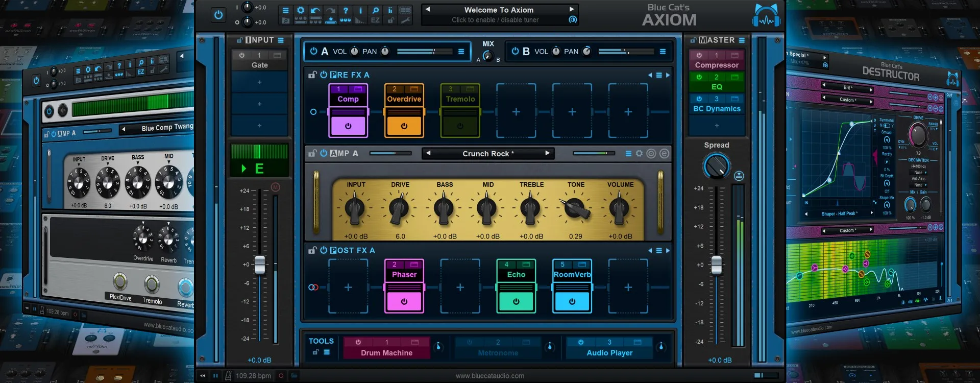Image resolution: width=980 pixels, height=383 pixels.
Task: Click the Audio Player tool button
Action: pyautogui.click(x=609, y=348)
